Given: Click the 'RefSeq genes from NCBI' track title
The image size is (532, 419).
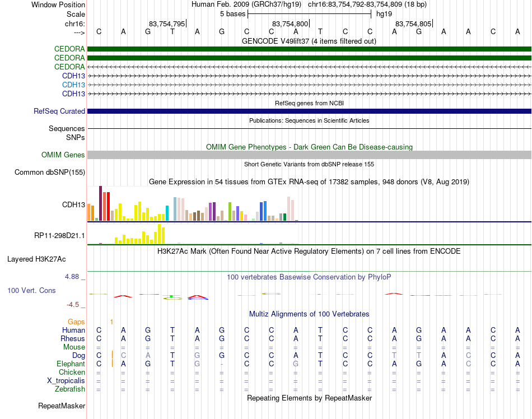Looking at the screenshot, I should click(x=309, y=103).
